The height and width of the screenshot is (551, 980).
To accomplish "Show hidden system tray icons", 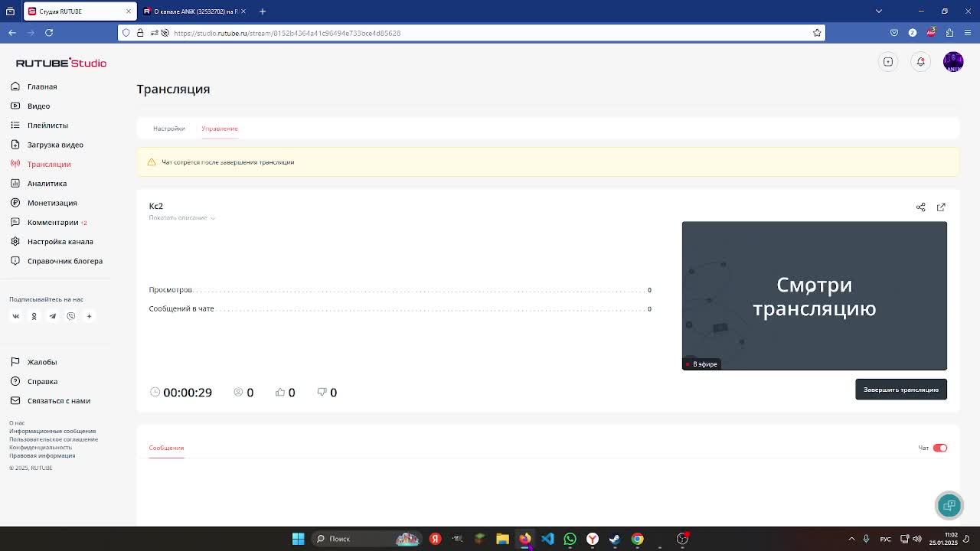I will point(851,539).
